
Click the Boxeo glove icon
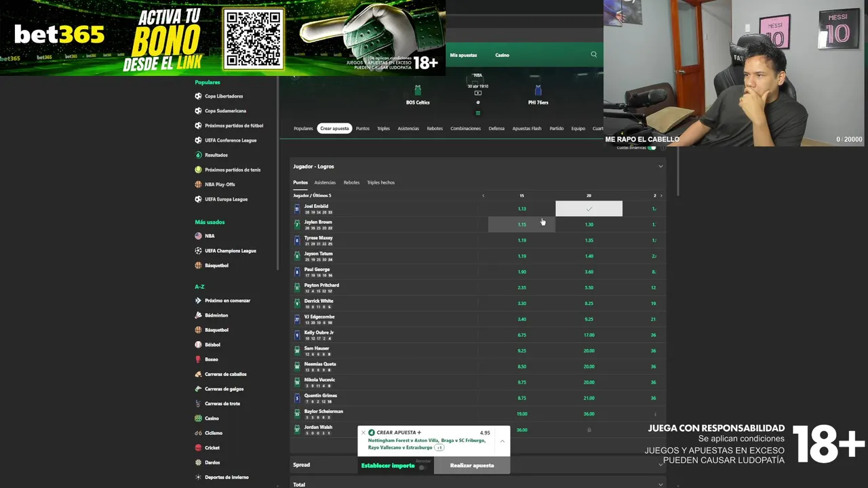point(198,359)
